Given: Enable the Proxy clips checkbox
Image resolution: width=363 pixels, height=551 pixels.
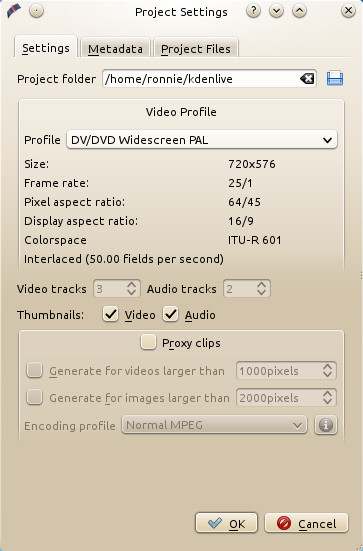Looking at the screenshot, I should [148, 342].
